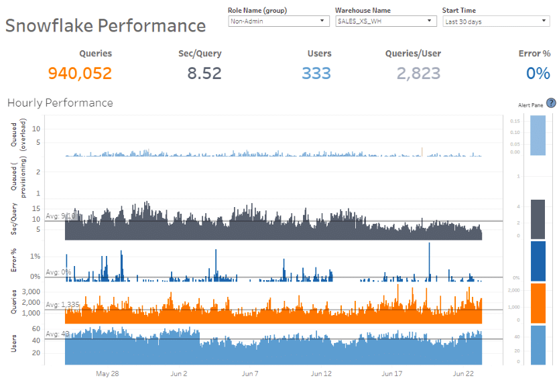Click the Jun 7 axis label
The image size is (557, 392).
click(x=250, y=373)
